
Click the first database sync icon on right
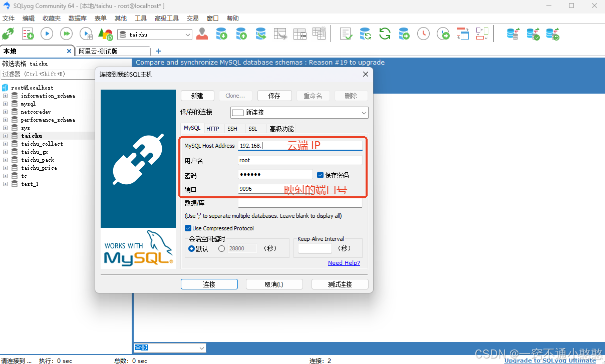click(513, 34)
